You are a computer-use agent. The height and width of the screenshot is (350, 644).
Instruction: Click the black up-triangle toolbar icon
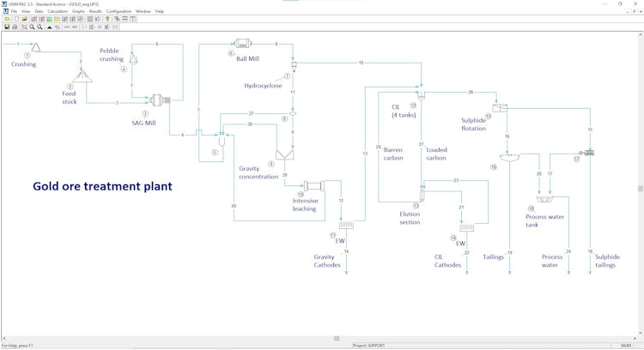[x=49, y=27]
